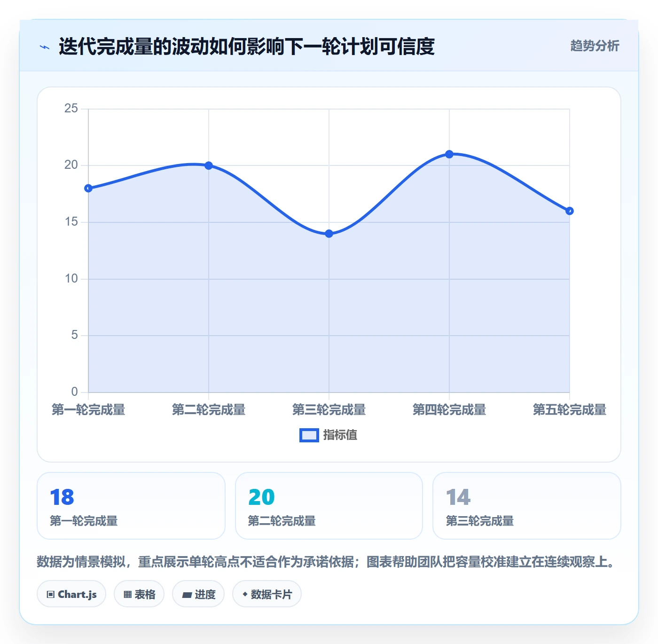Screen dimensions: 658x644
Task: Click the bar icon in the 进度 chip
Action: point(187,595)
